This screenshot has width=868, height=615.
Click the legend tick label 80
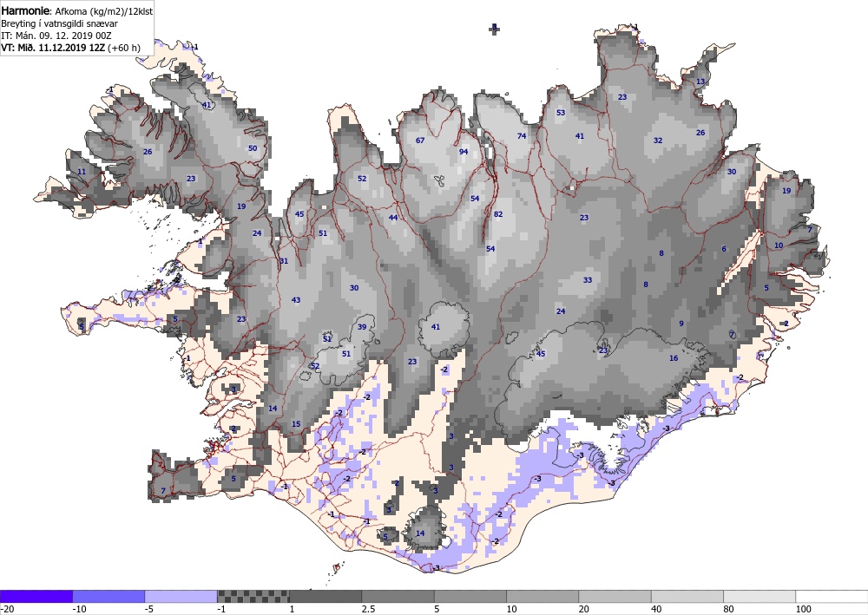click(728, 609)
